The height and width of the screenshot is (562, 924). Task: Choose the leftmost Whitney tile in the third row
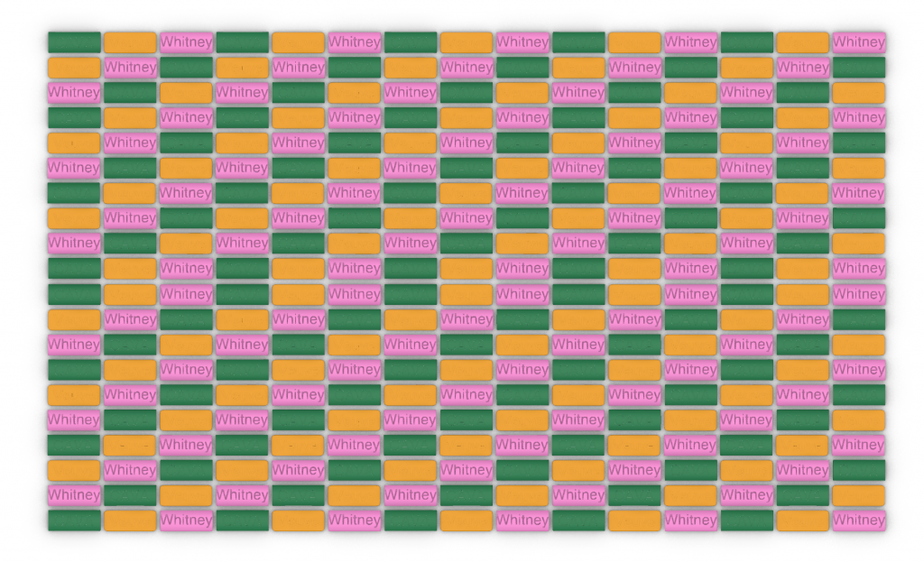(74, 92)
